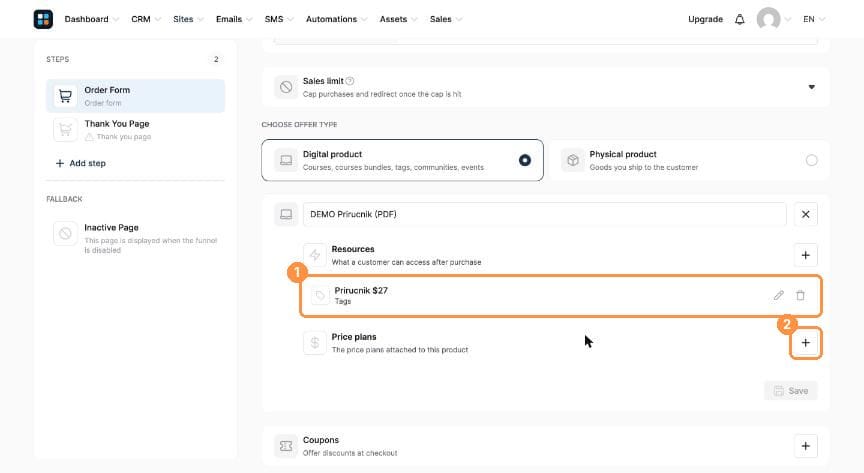Add a coupon with the plus button
The width and height of the screenshot is (864, 473).
tap(806, 446)
